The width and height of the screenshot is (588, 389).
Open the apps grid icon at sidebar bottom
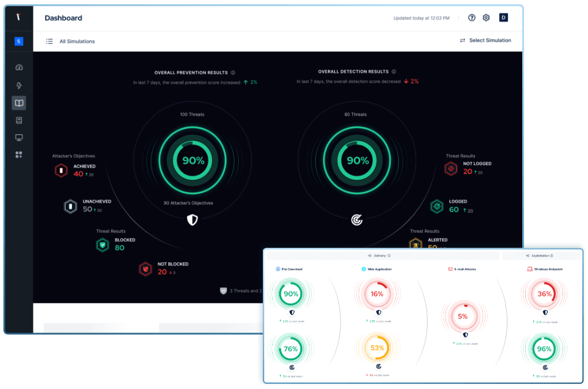pos(19,154)
